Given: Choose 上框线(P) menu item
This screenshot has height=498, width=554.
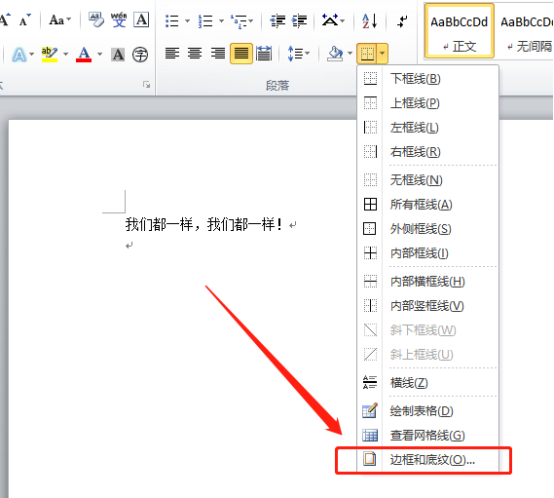Looking at the screenshot, I should click(428, 103).
